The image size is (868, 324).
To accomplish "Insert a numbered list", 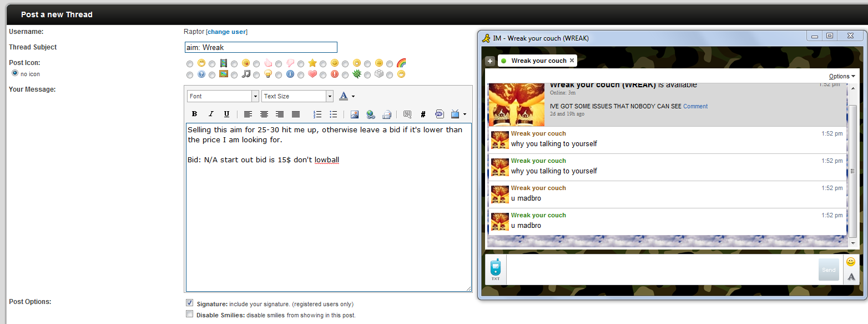I will click(x=317, y=114).
